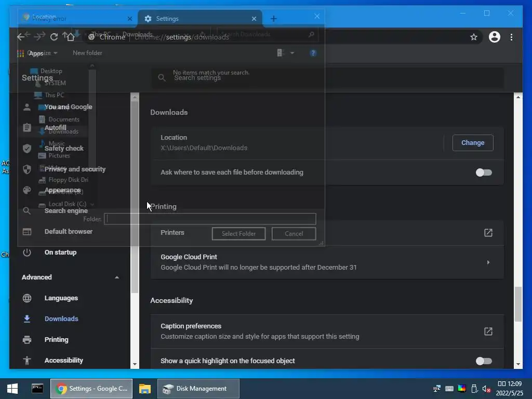
Task: Open Autofill settings
Action: coord(55,128)
